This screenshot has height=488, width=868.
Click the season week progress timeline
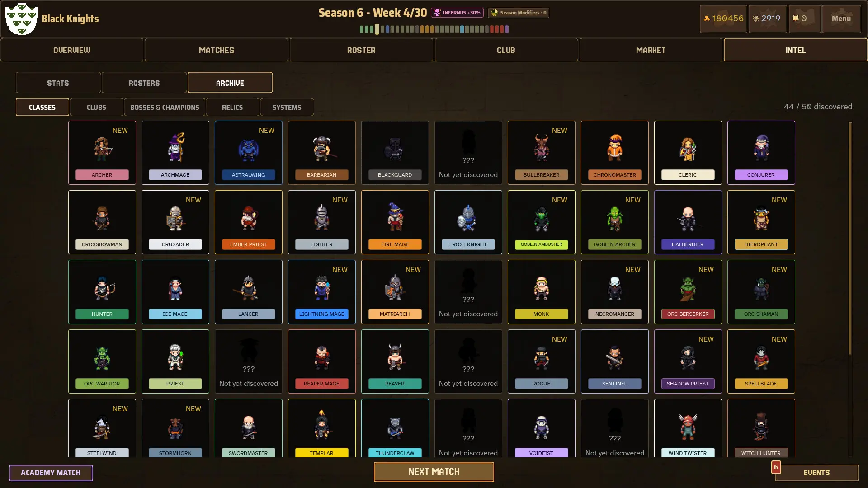click(x=434, y=29)
